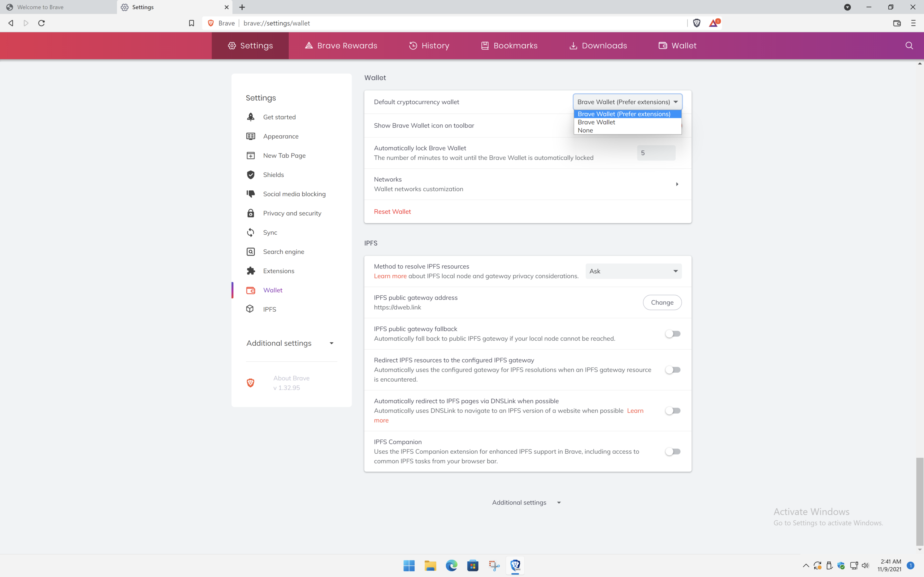Open the Brave hamburger menu icon
Image resolution: width=924 pixels, height=577 pixels.
913,23
